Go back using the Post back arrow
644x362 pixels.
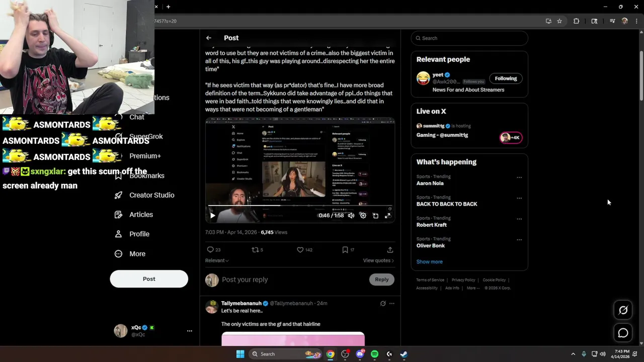click(208, 38)
